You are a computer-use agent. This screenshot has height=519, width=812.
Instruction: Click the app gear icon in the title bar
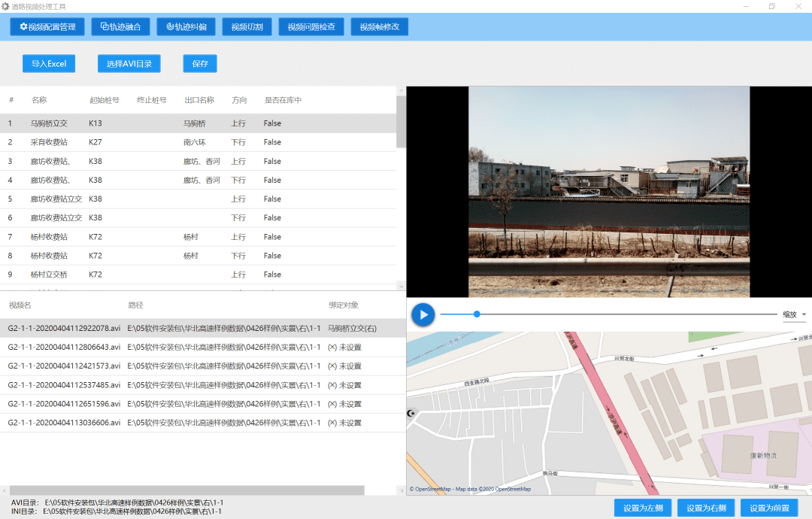5,6
